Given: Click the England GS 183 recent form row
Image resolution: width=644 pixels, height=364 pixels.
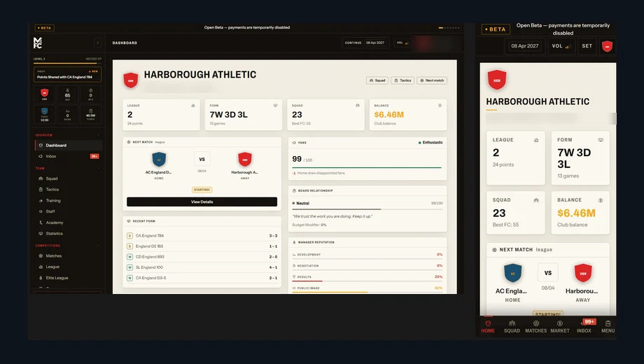Looking at the screenshot, I should point(202,246).
